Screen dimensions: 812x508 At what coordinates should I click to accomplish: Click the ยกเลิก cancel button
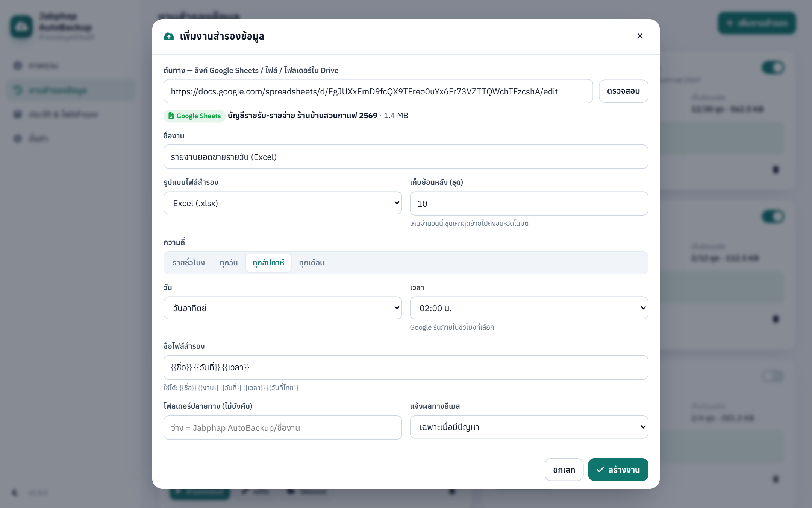click(x=564, y=470)
